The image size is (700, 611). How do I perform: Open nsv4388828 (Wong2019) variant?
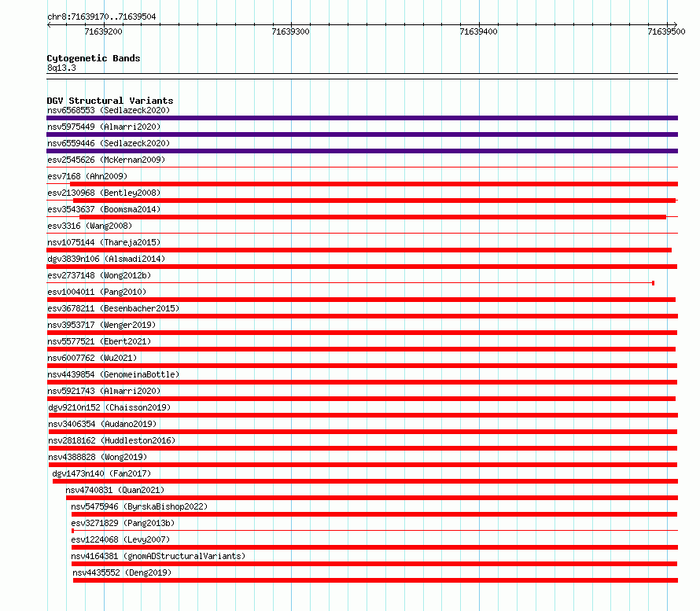click(98, 457)
